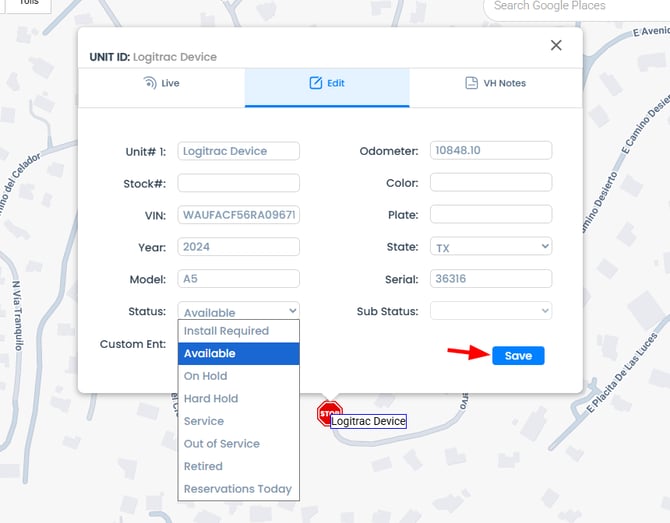Click the Odometer input field
The height and width of the screenshot is (523, 670).
point(491,151)
